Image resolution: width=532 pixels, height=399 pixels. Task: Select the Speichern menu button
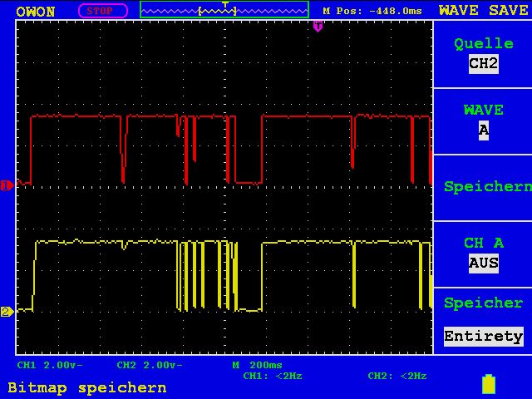point(483,187)
